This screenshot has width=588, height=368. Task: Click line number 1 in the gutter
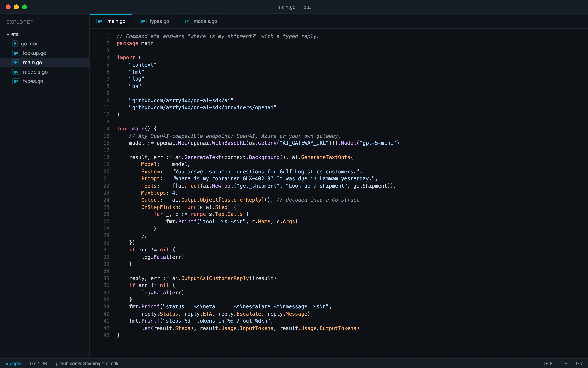108,36
